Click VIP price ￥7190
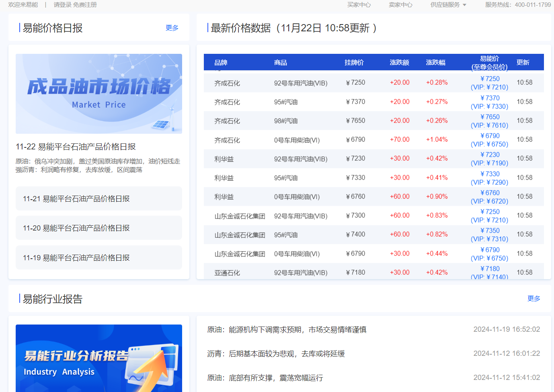This screenshot has height=392, width=554. [489, 163]
